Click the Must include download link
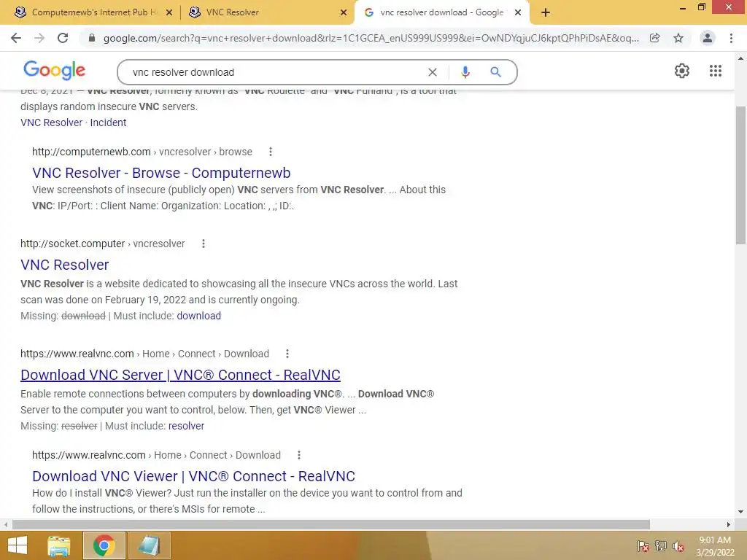 click(199, 316)
